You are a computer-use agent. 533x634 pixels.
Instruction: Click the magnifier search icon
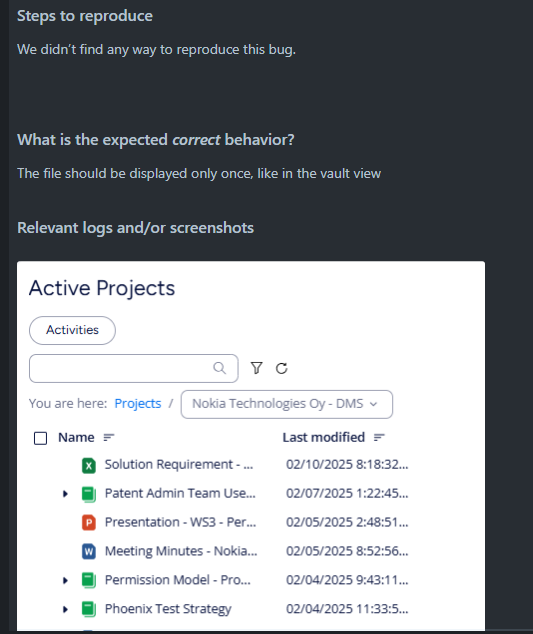(220, 368)
